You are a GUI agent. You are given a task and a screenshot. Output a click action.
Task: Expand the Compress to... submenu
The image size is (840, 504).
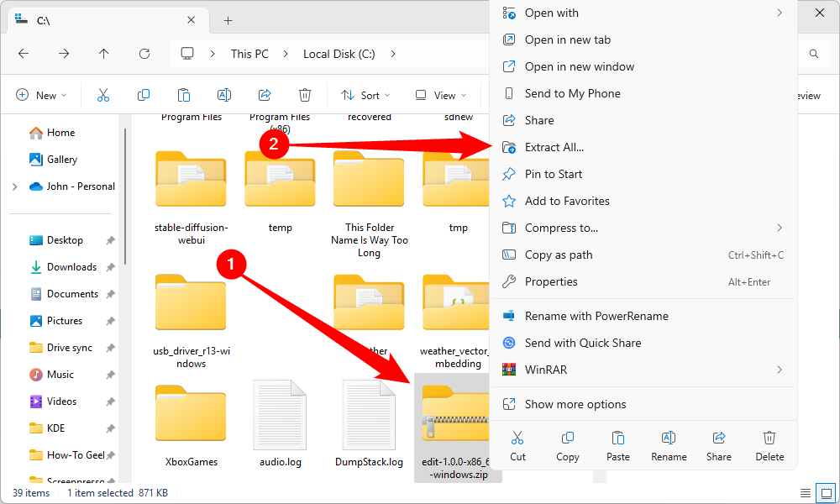click(780, 228)
